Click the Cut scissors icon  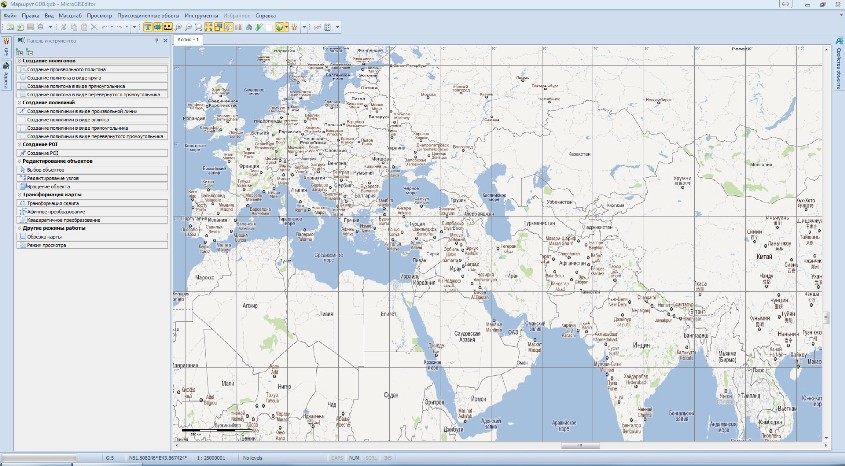pyautogui.click(x=64, y=27)
